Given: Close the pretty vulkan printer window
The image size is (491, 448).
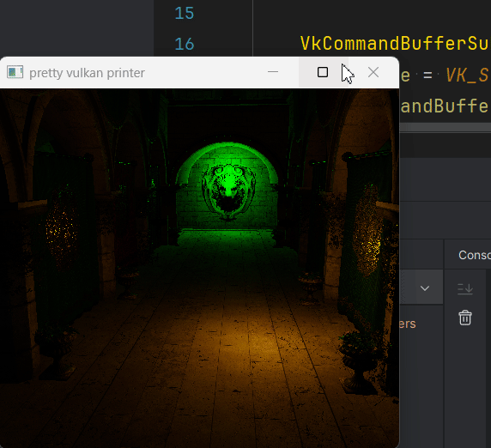Looking at the screenshot, I should pyautogui.click(x=373, y=72).
